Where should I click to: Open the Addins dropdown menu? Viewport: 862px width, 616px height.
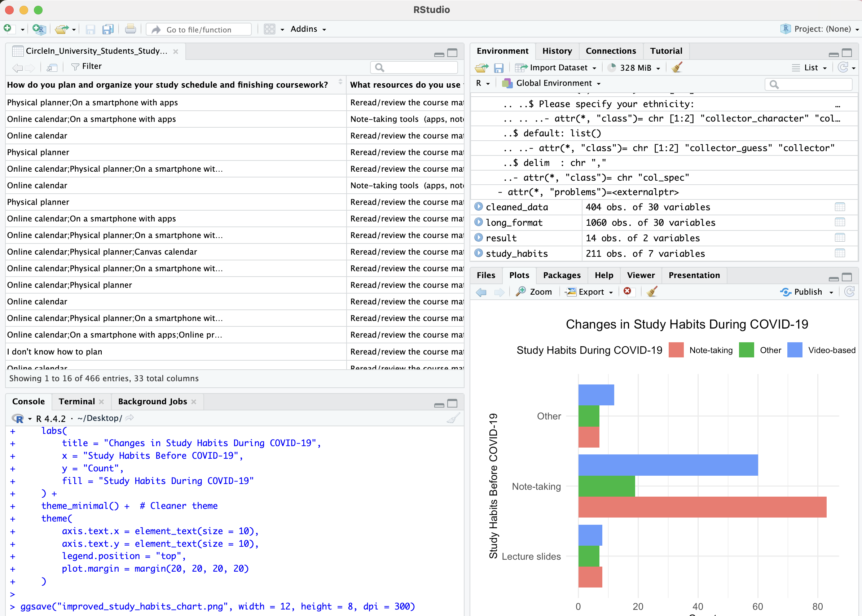[308, 29]
